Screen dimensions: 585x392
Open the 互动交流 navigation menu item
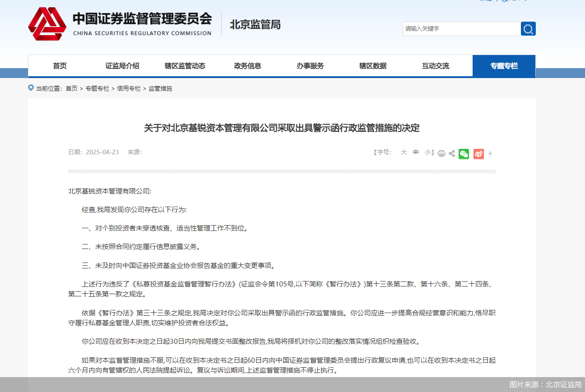[435, 66]
